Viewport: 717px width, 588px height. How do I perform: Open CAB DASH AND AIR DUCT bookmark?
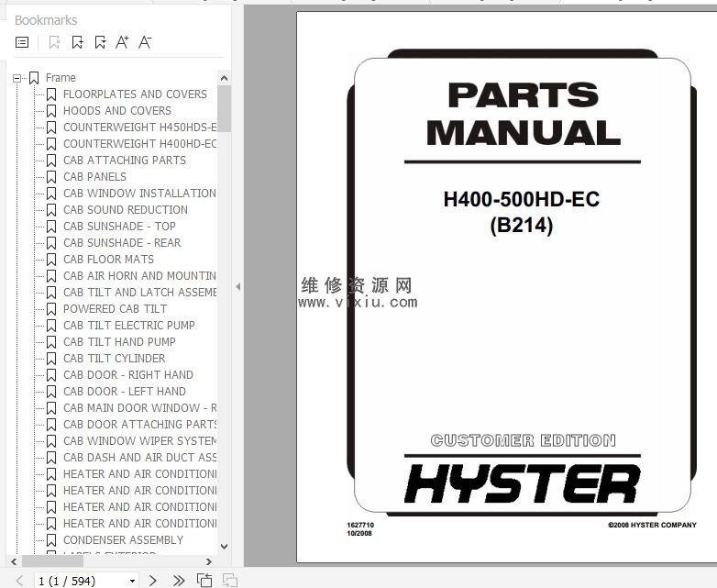pos(140,457)
